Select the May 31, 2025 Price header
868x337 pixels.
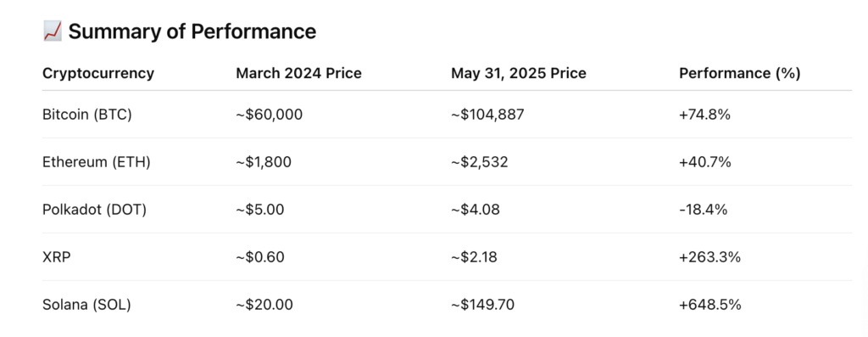(x=518, y=73)
